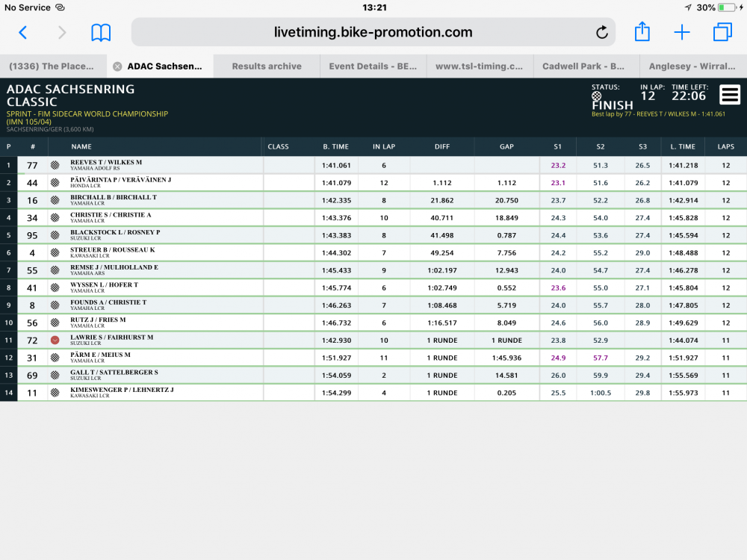
Task: Click the chequered flag icon for Streuer / Rousseau
Action: (x=55, y=253)
